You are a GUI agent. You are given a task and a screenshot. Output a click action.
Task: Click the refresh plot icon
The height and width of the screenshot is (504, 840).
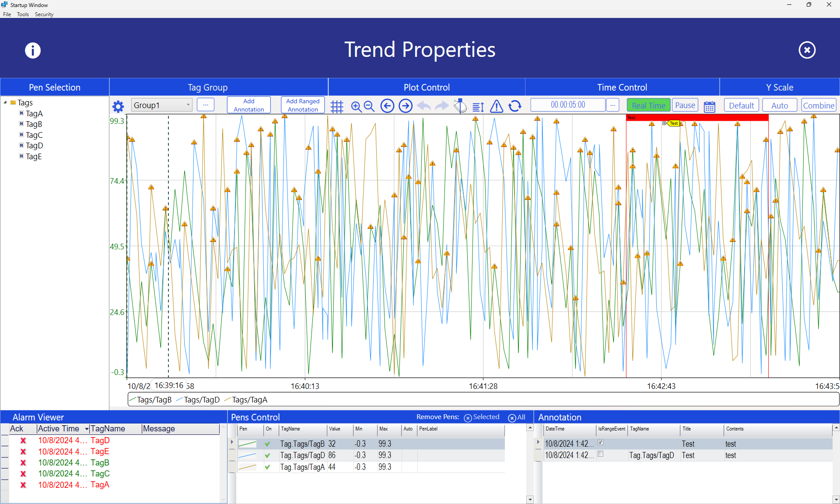[515, 106]
